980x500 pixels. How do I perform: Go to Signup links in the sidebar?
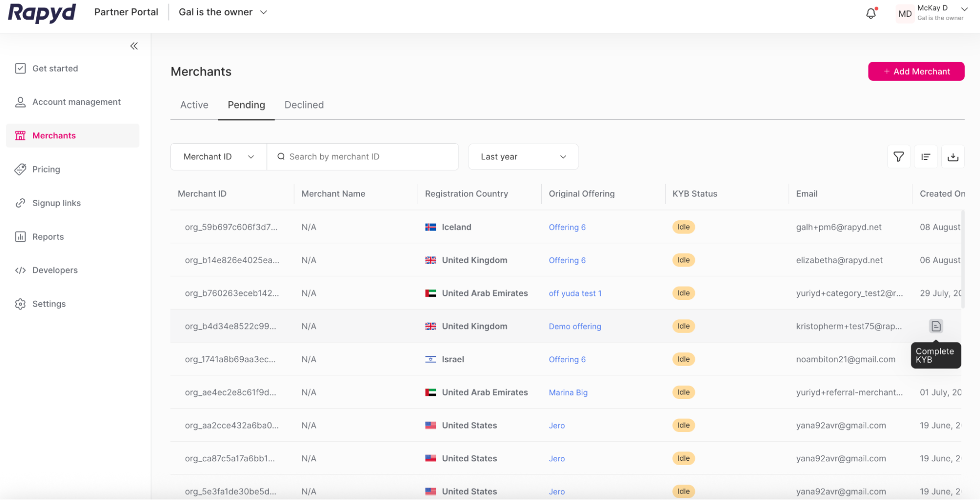(x=56, y=203)
